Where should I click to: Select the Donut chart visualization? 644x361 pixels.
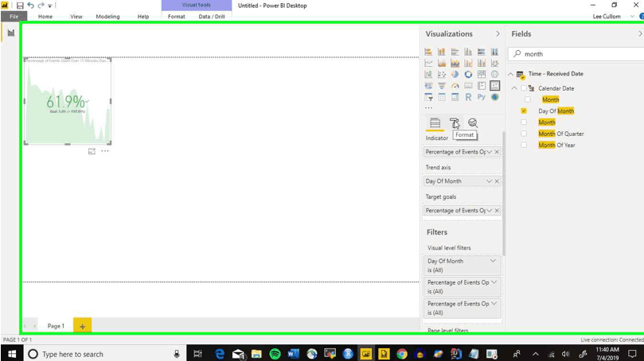468,74
